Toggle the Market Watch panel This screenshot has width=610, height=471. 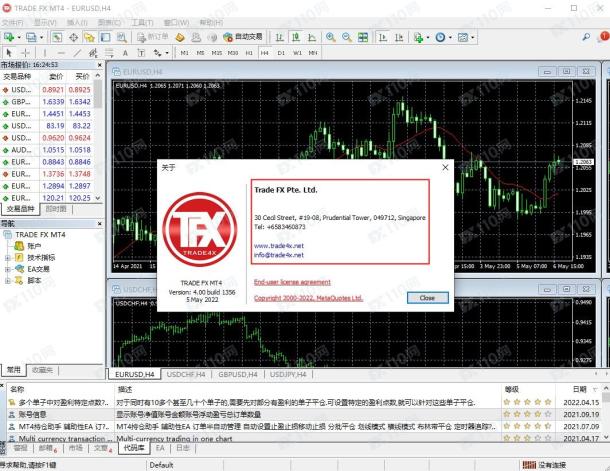point(57,37)
